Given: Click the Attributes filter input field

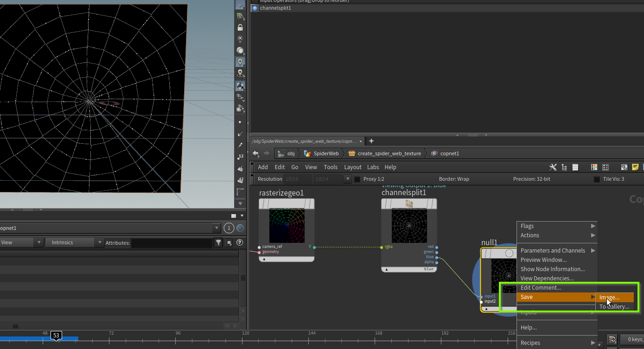Looking at the screenshot, I should pyautogui.click(x=172, y=243).
